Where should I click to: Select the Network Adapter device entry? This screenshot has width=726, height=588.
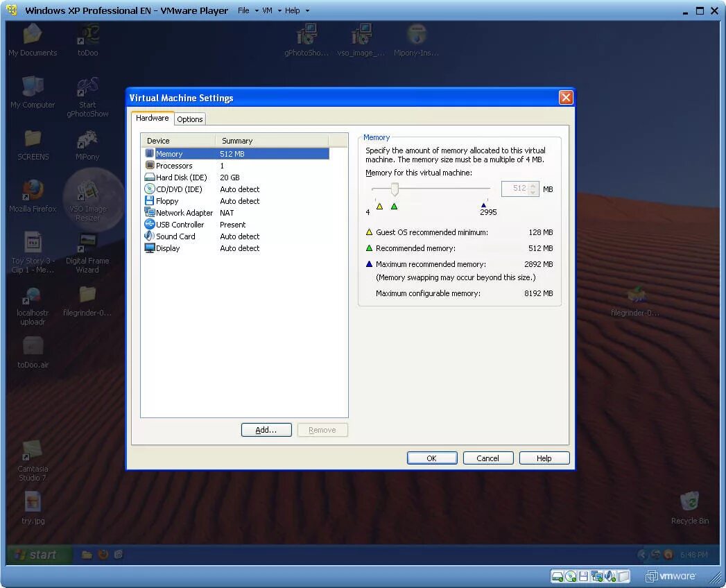click(x=182, y=213)
